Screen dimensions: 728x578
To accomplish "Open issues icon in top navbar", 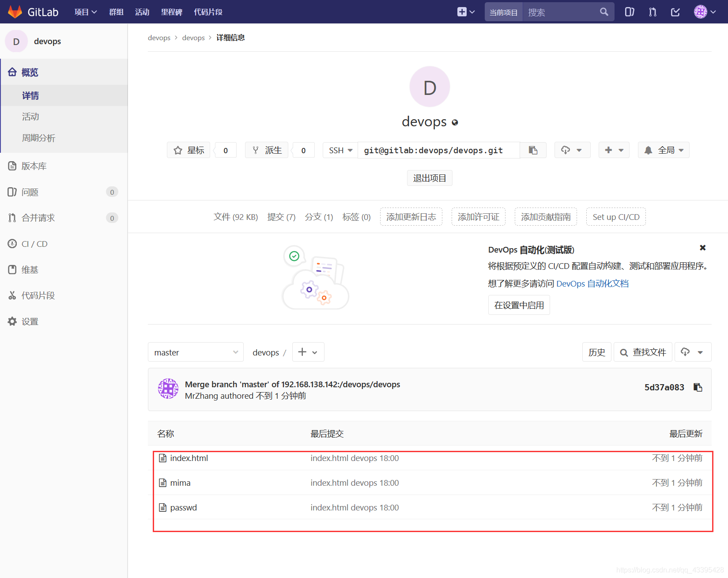I will point(630,12).
